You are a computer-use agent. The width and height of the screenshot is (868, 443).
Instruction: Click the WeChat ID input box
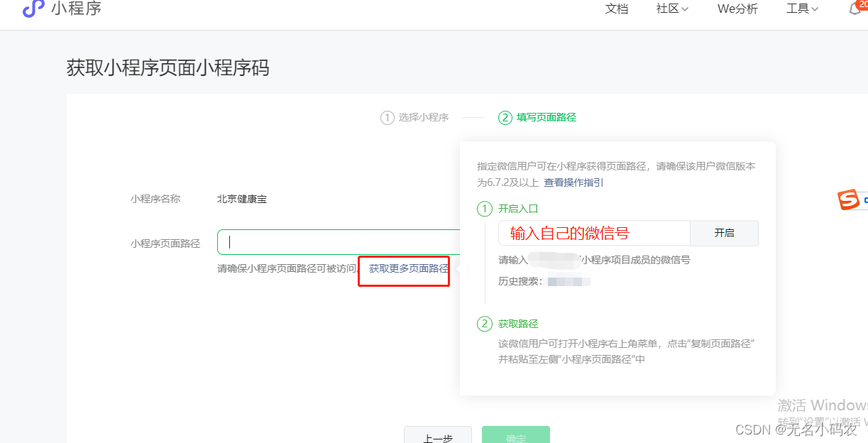594,233
